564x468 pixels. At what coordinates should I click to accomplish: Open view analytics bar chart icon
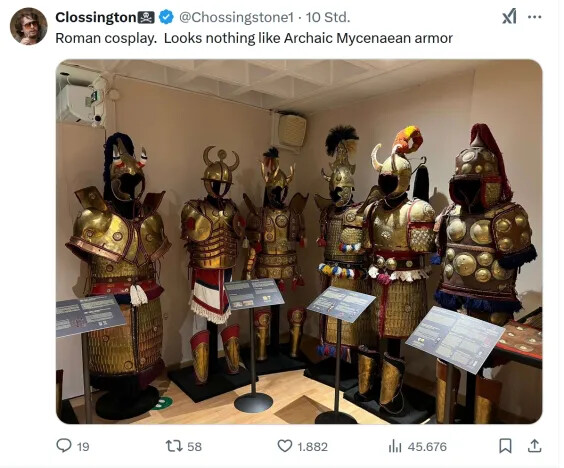395,446
